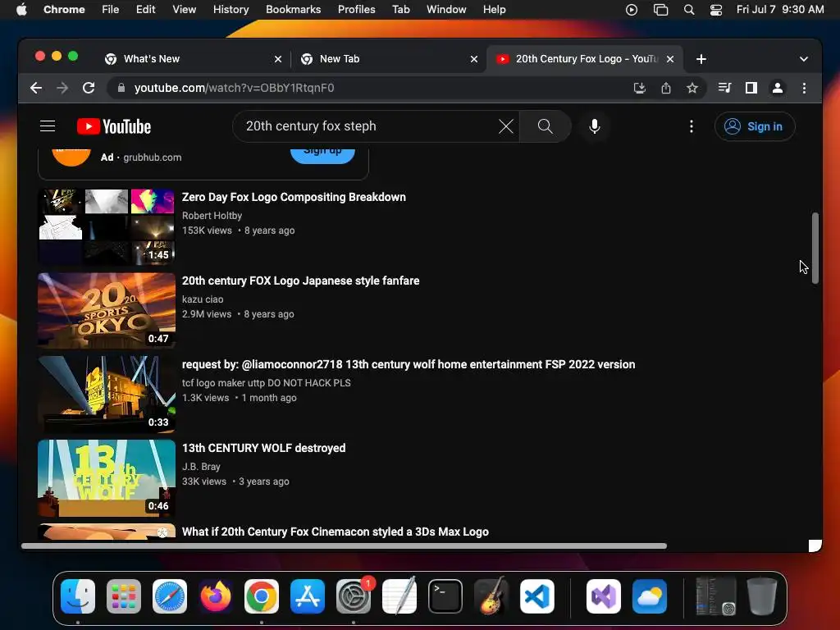Visit J.B. Bray channel

[201, 466]
